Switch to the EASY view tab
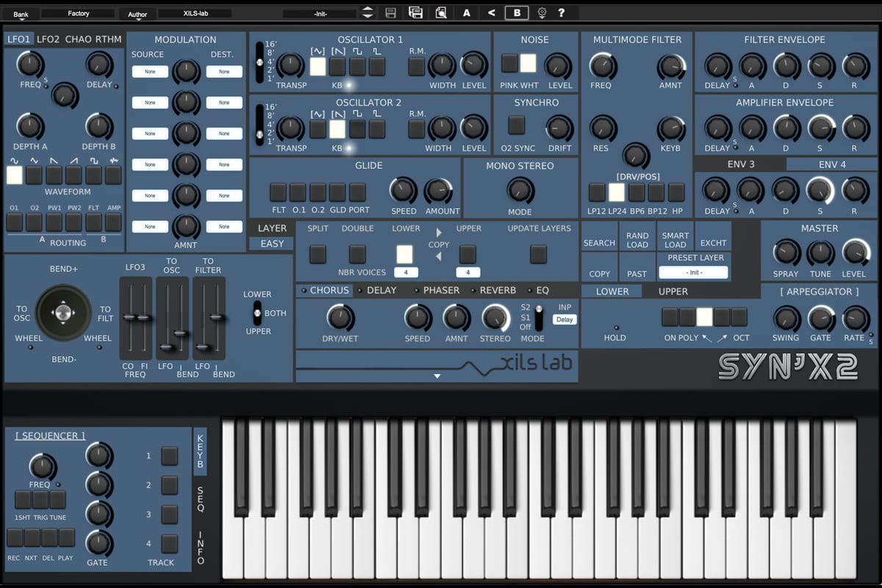Screen dimensions: 882x588 tap(272, 244)
